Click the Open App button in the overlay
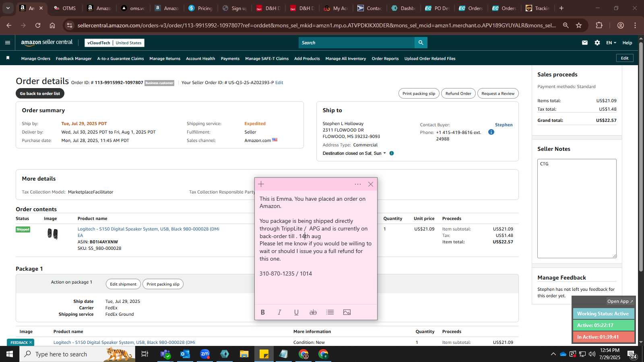Viewport: 644px width, 362px height. [620, 301]
